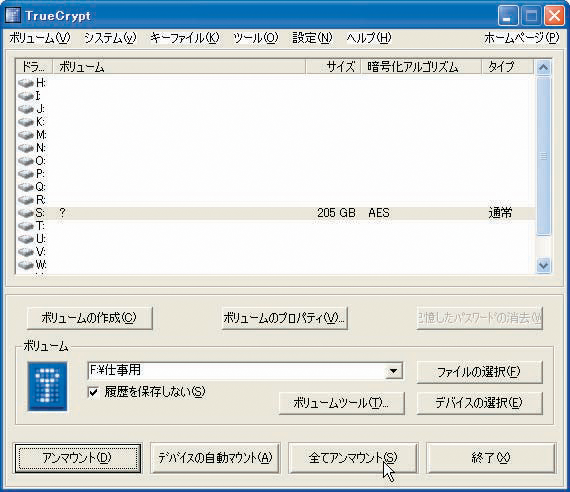
Task: Click the drive icon for J:
Action: 25,109
